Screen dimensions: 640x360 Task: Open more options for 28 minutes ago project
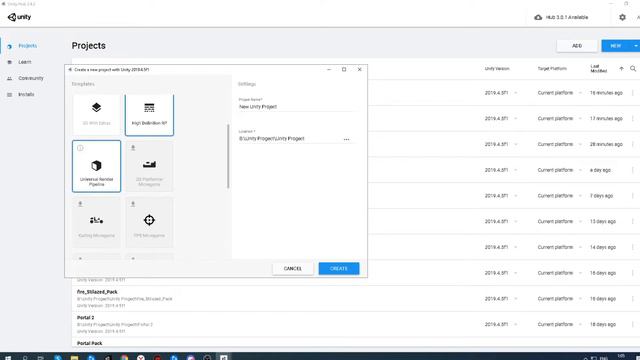[633, 144]
